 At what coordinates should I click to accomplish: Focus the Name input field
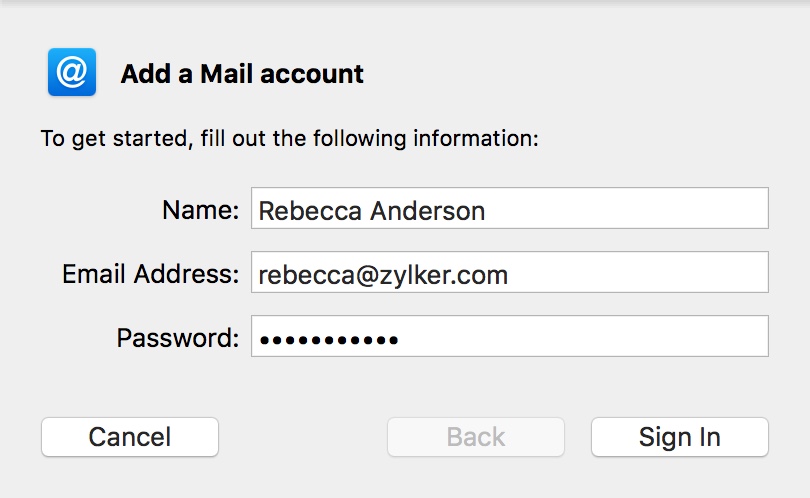click(509, 209)
